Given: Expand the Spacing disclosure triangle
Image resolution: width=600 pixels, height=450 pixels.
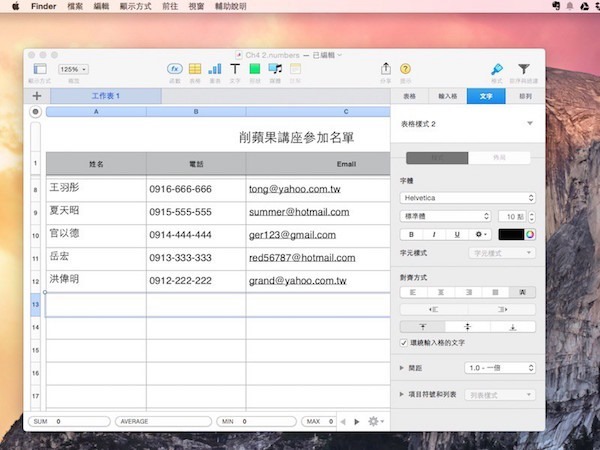Looking at the screenshot, I should [401, 368].
